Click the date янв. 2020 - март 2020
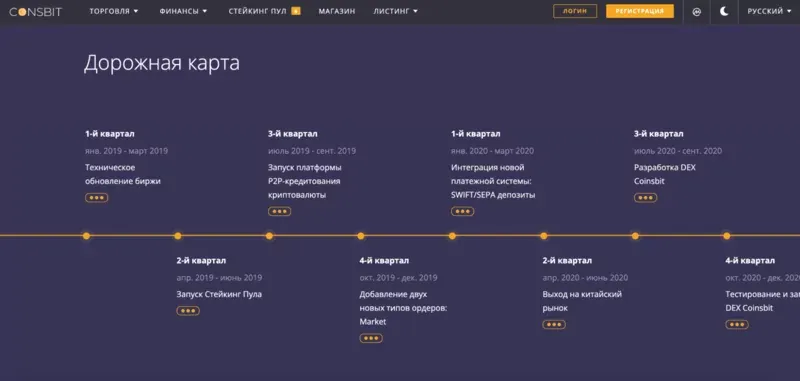The width and height of the screenshot is (800, 381). (x=492, y=151)
